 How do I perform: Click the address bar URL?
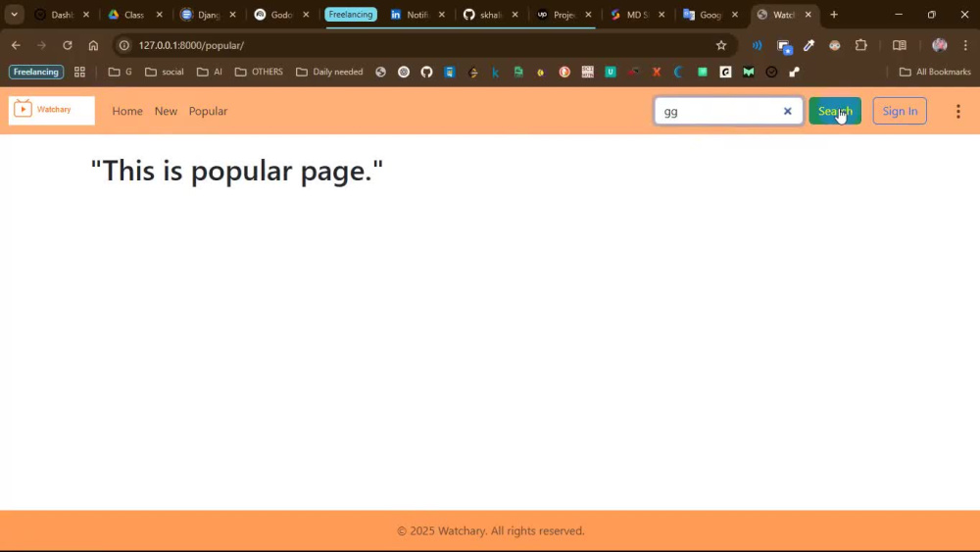click(x=191, y=45)
